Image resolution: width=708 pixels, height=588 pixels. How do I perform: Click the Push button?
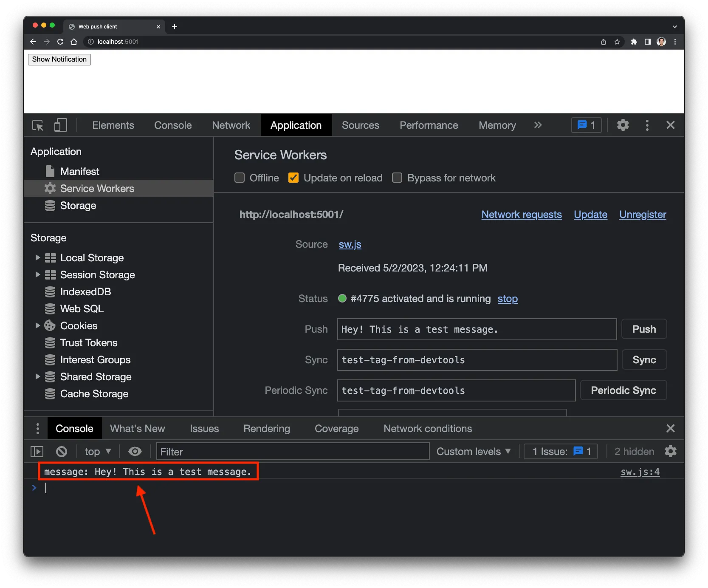click(x=644, y=329)
